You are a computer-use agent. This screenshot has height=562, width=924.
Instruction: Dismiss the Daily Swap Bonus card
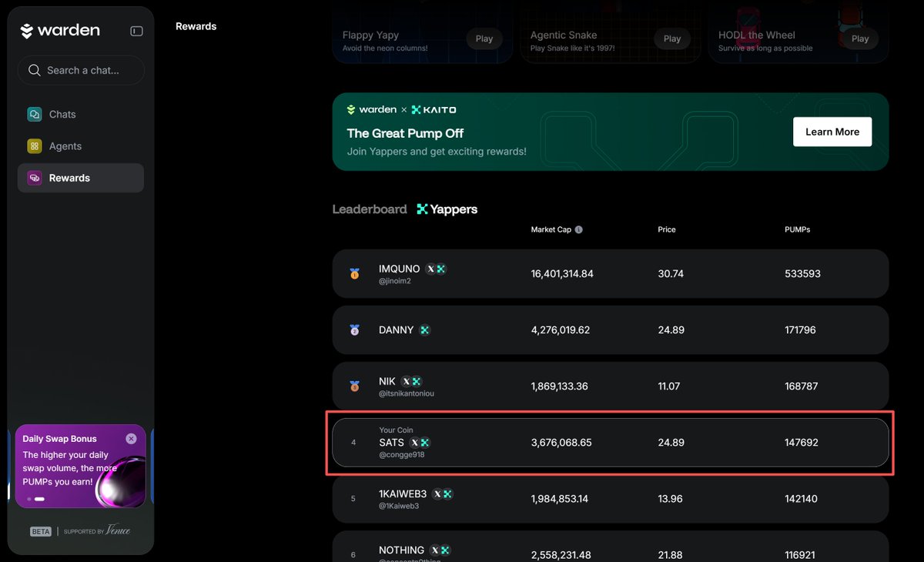point(131,438)
